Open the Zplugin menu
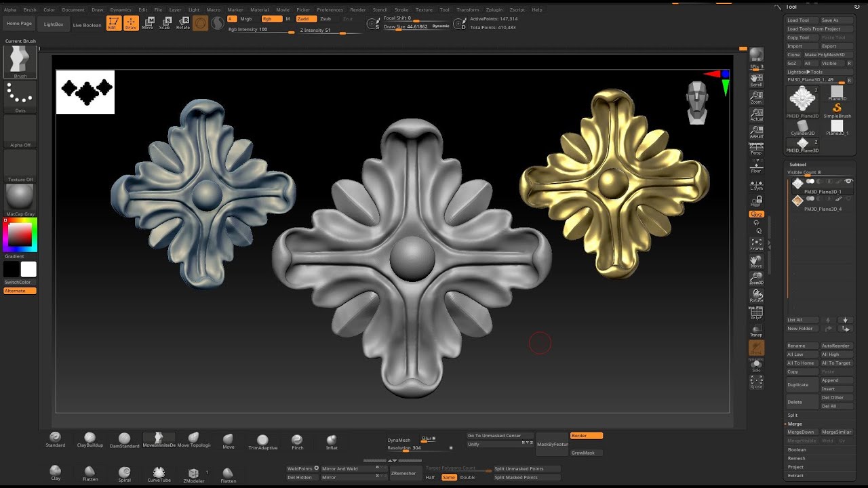This screenshot has width=868, height=488. 494,10
